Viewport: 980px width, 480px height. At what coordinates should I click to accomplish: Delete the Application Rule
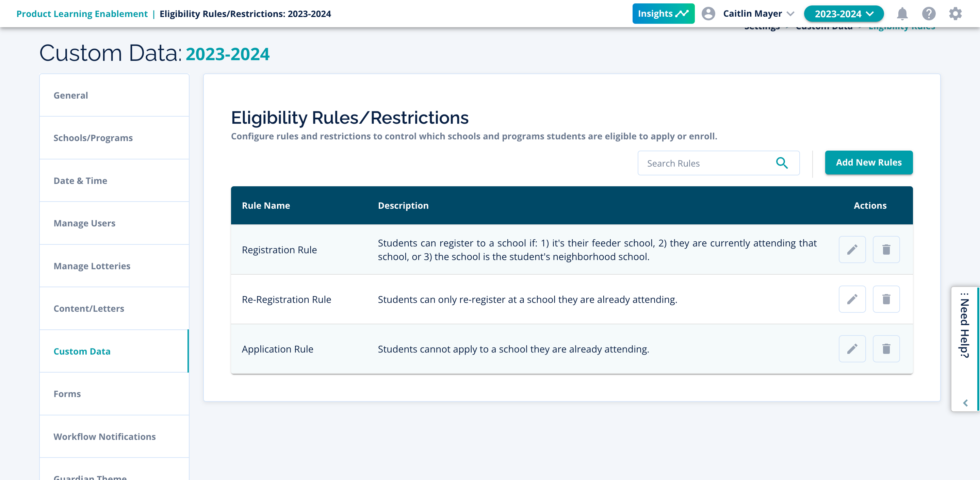click(886, 348)
